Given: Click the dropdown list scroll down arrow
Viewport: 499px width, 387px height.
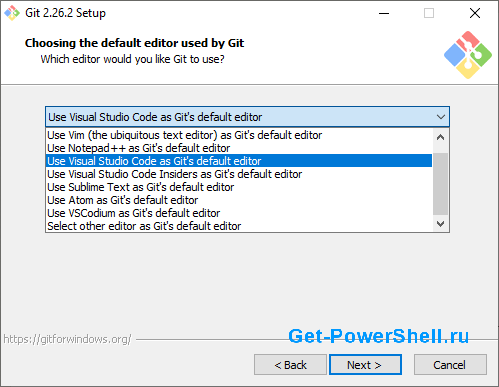Looking at the screenshot, I should 440,224.
